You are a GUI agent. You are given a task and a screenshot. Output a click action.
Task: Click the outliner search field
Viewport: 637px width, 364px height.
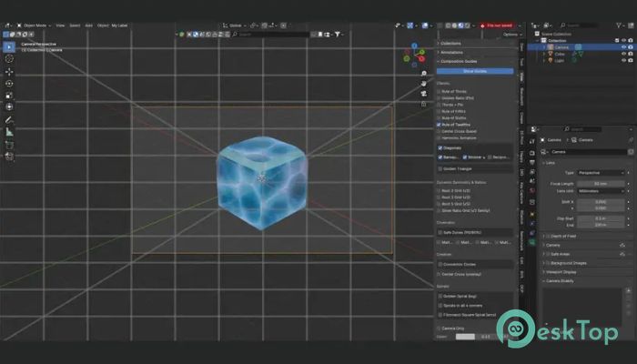coord(579,25)
